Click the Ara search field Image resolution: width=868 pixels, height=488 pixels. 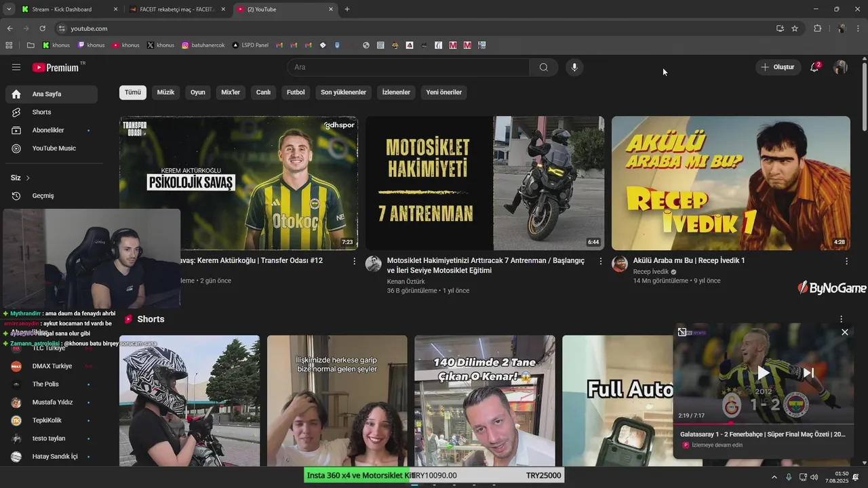click(408, 67)
